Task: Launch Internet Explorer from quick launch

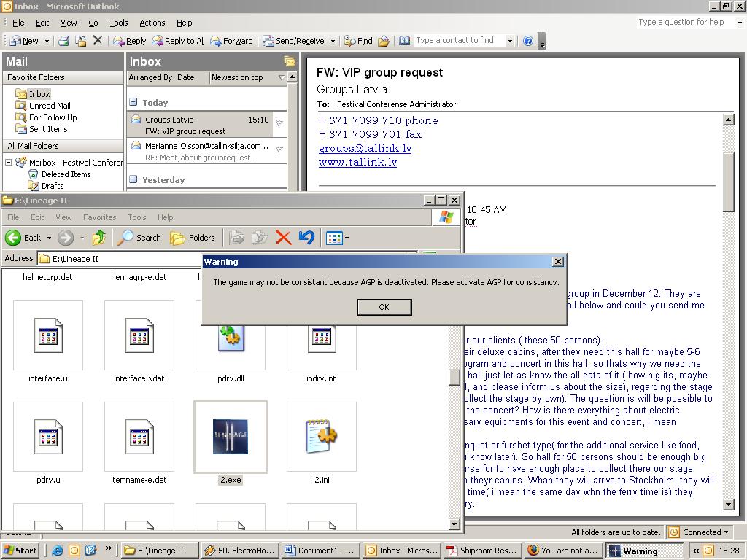Action: point(58,551)
